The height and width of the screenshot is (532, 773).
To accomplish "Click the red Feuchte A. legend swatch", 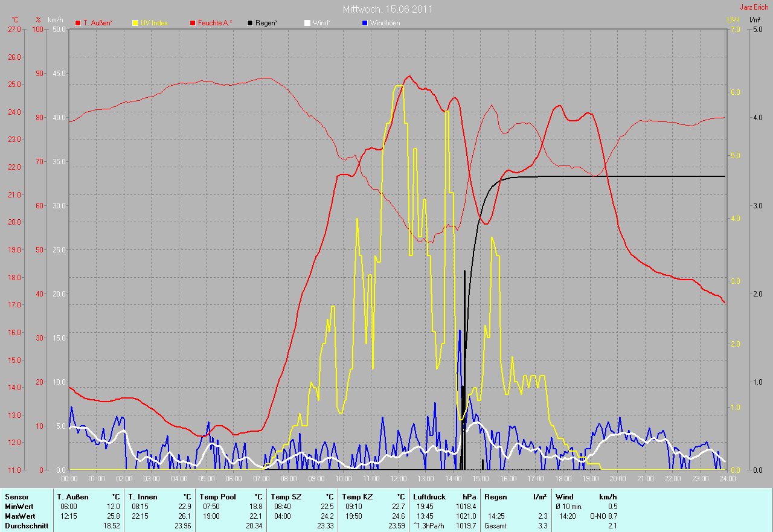I will pos(193,23).
